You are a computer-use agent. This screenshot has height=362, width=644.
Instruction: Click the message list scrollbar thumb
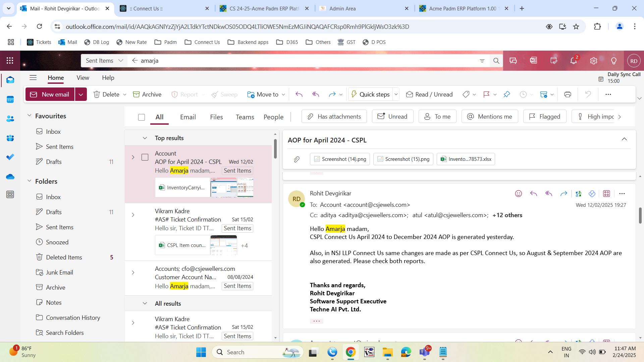pos(275,149)
